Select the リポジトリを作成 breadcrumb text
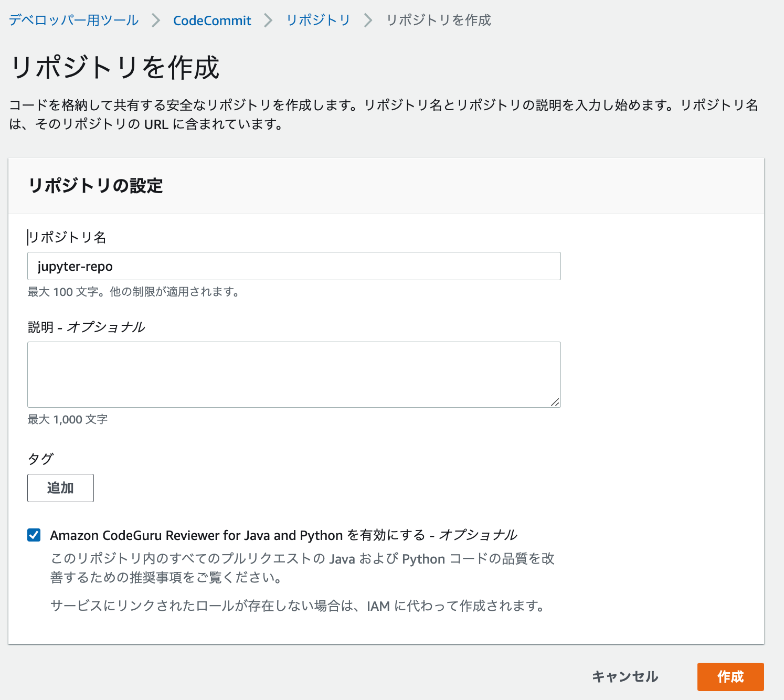This screenshot has height=700, width=784. (439, 20)
